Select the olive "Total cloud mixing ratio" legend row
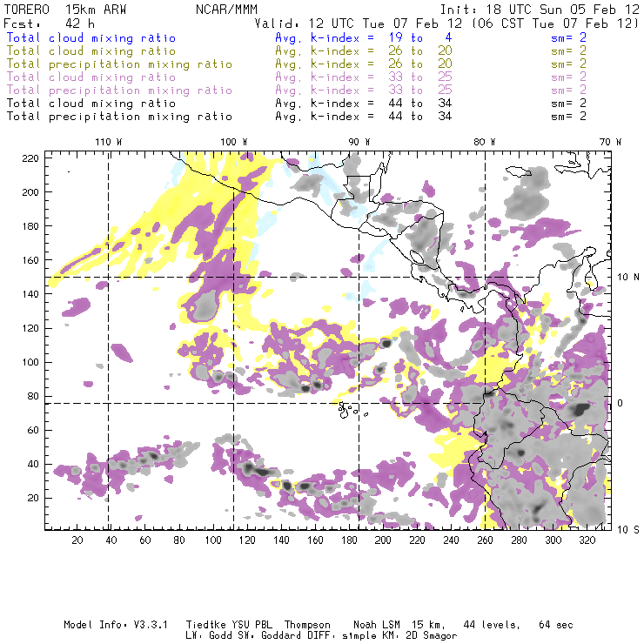Image resolution: width=644 pixels, height=644 pixels. 91,51
